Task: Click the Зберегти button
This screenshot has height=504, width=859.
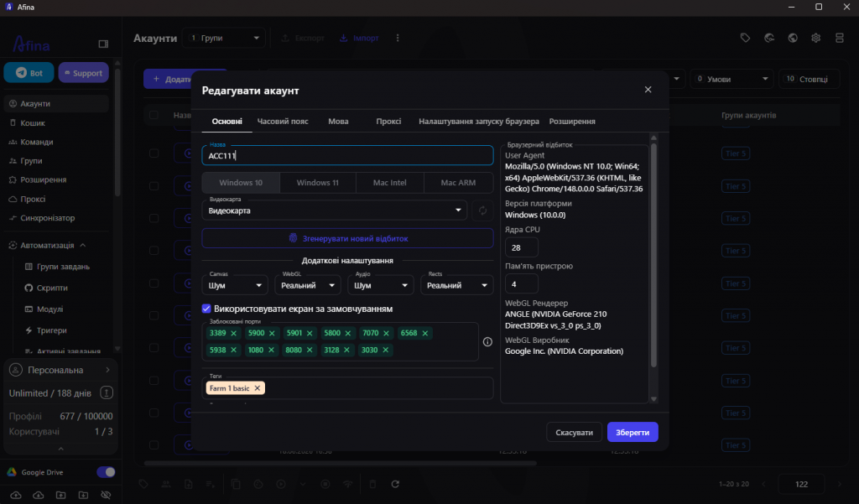Action: 633,432
